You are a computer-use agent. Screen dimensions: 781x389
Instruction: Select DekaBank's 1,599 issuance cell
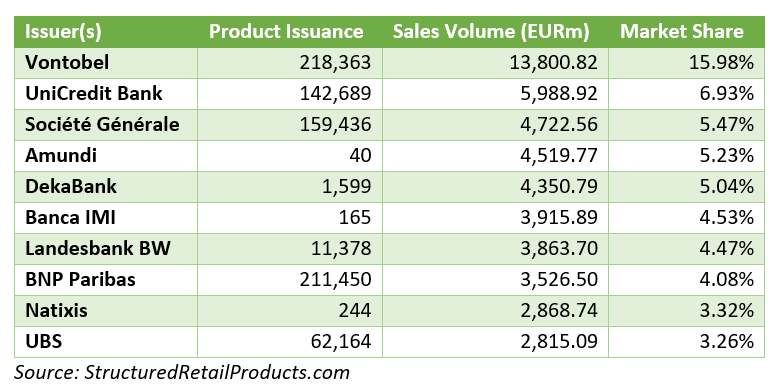290,187
